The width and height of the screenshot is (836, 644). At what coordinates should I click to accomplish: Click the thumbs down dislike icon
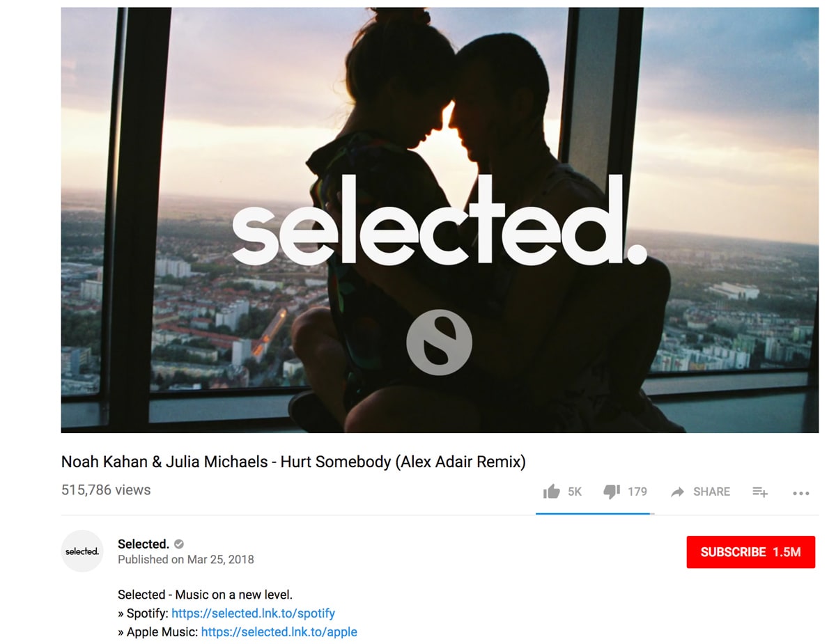(611, 492)
